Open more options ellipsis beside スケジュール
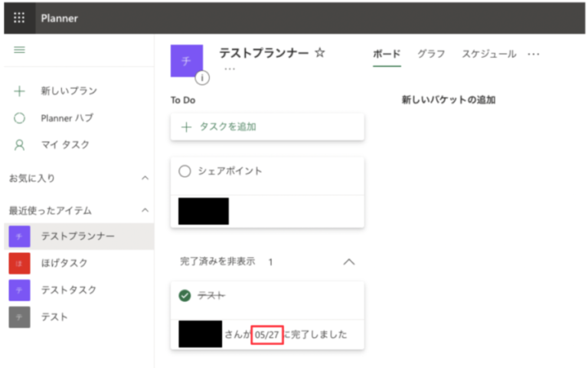This screenshot has width=588, height=368. [x=534, y=54]
